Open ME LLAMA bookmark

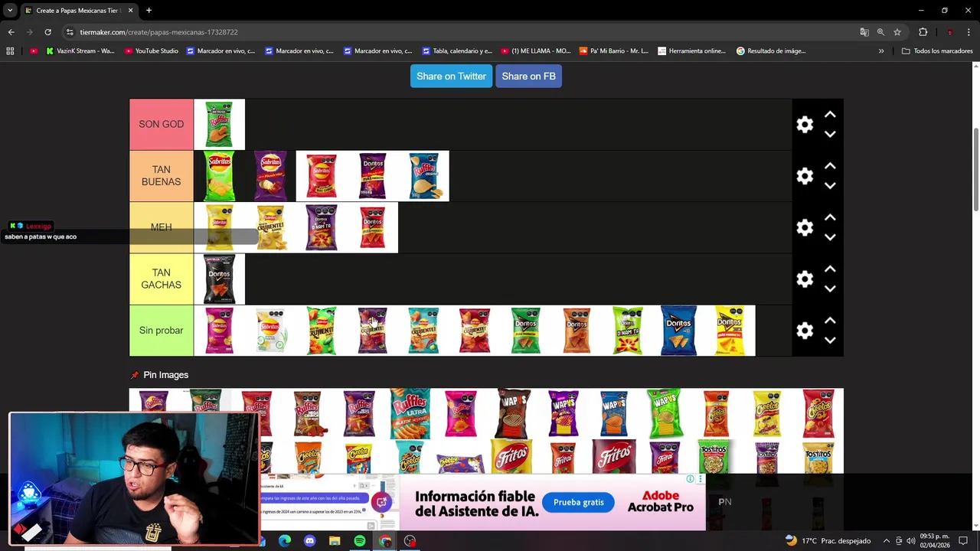coord(535,51)
